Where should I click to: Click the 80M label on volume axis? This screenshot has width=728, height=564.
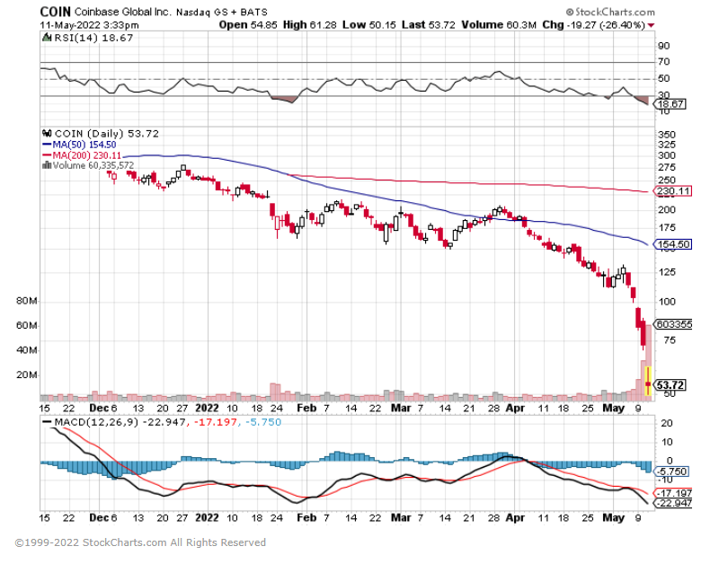pos(26,301)
